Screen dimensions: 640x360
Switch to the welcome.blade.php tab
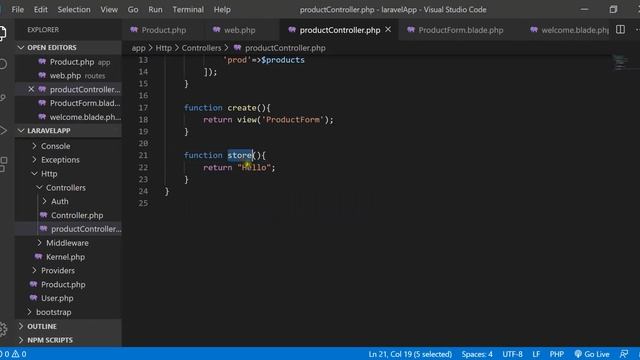[569, 30]
